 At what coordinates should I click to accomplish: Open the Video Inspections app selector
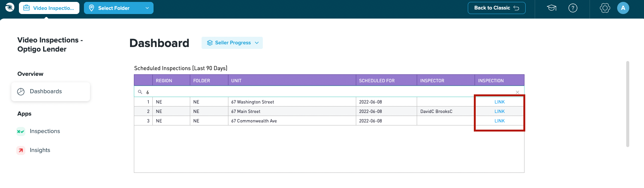(49, 8)
